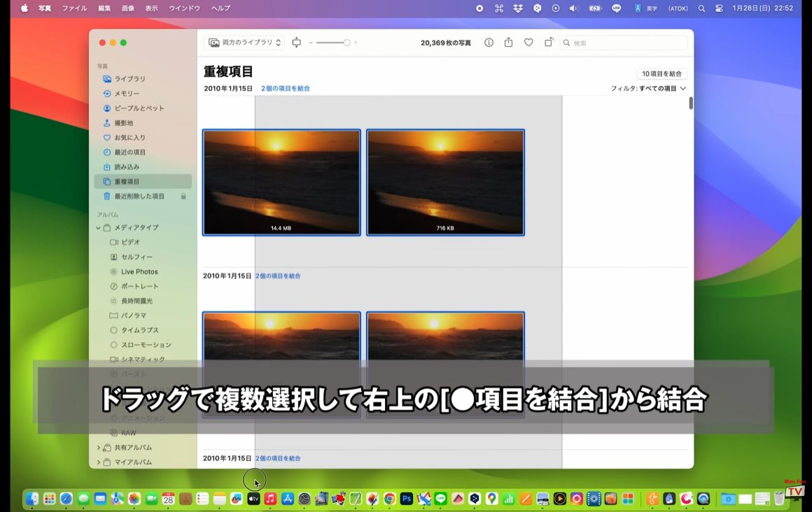Open the フィルタ: すべての項目 dropdown
The image size is (812, 512).
coord(648,89)
